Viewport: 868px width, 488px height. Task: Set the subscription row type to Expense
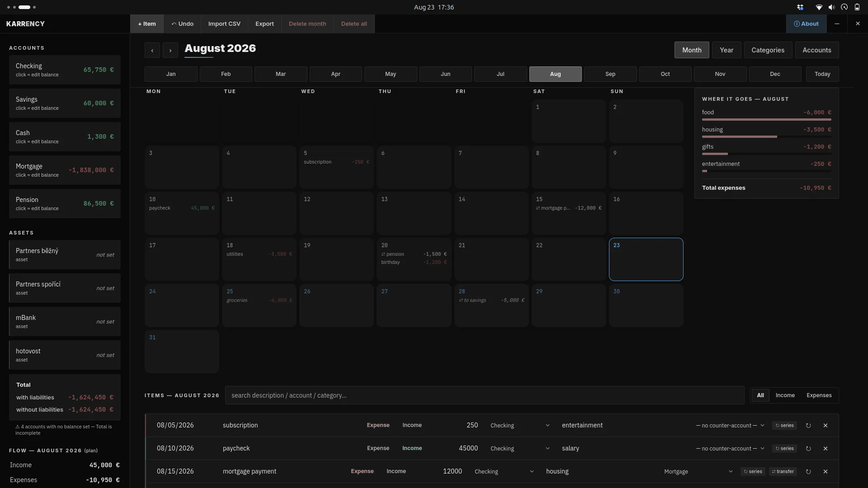[378, 426]
